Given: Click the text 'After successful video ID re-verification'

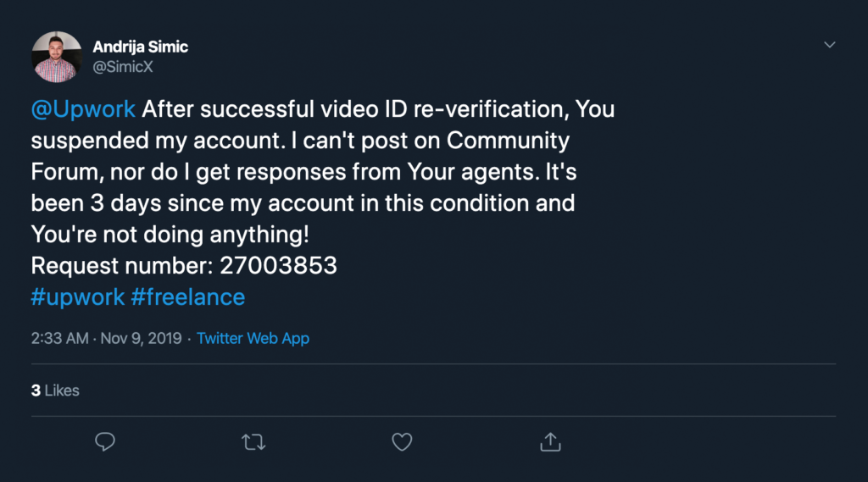Looking at the screenshot, I should (x=355, y=109).
